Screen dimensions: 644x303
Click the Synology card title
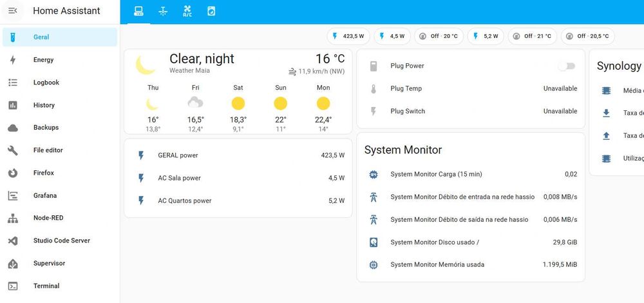(x=619, y=66)
